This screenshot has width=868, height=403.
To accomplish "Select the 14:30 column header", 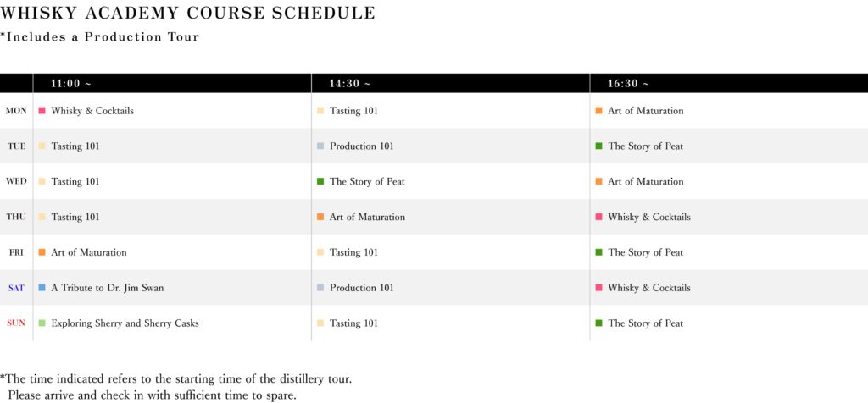I will coord(349,84).
